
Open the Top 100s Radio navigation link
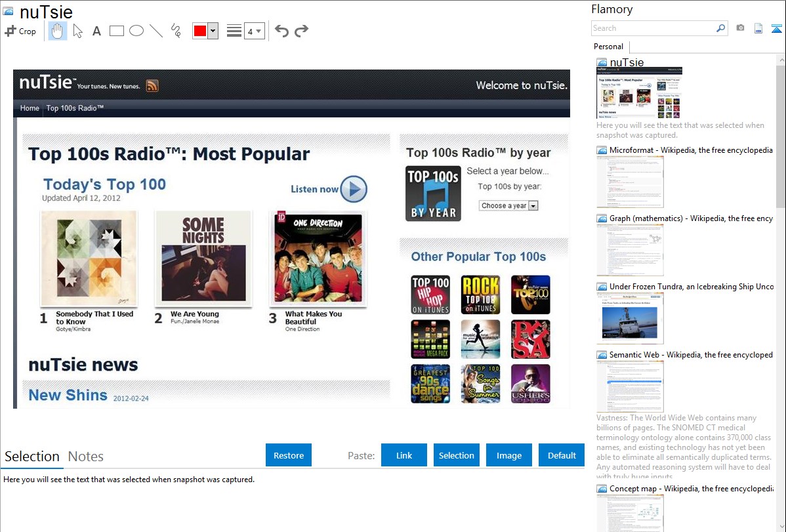[75, 108]
